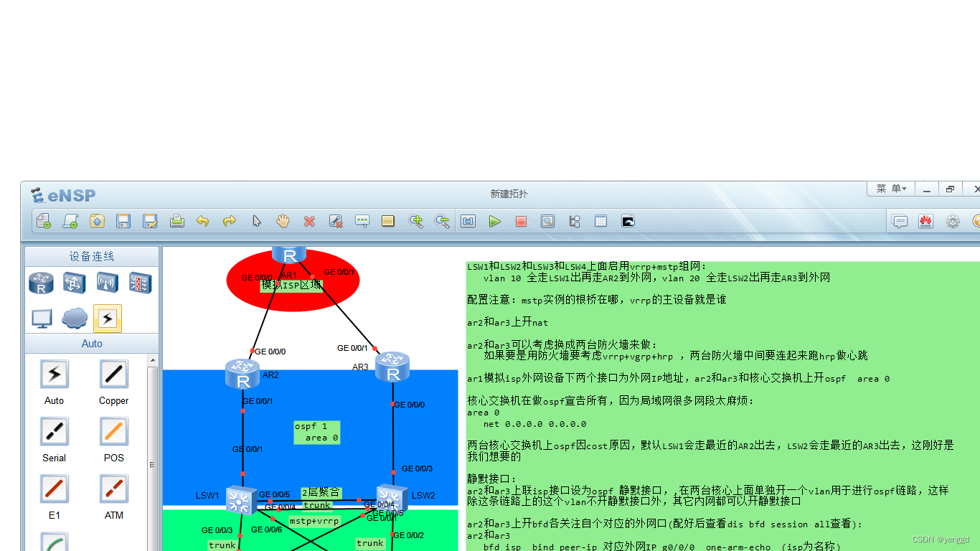
Task: Click the '模拟ISP区域' label
Action: click(291, 285)
